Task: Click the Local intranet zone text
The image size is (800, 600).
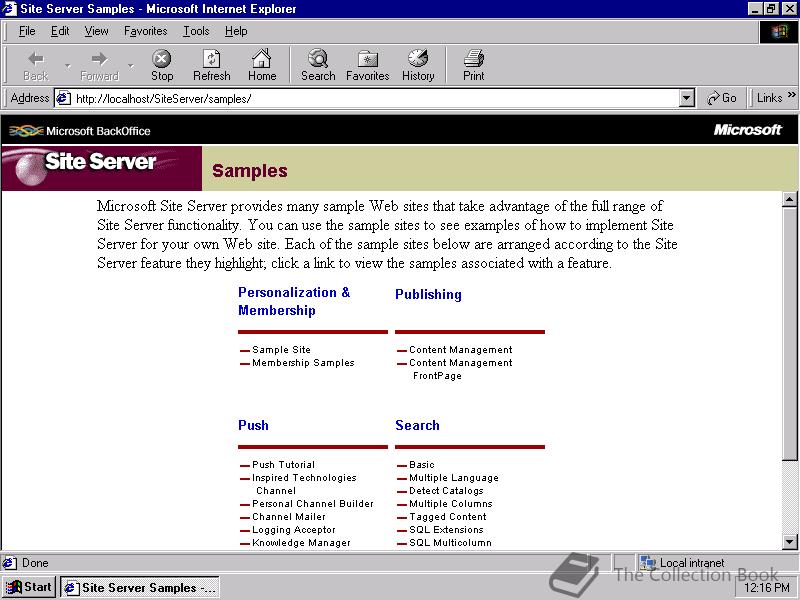Action: coord(692,563)
